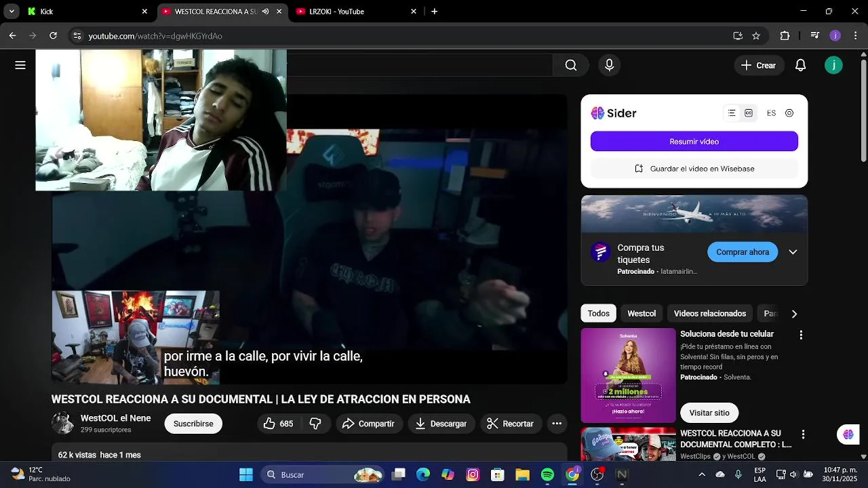The width and height of the screenshot is (868, 488).
Task: Bookmark this page with star
Action: point(756,36)
